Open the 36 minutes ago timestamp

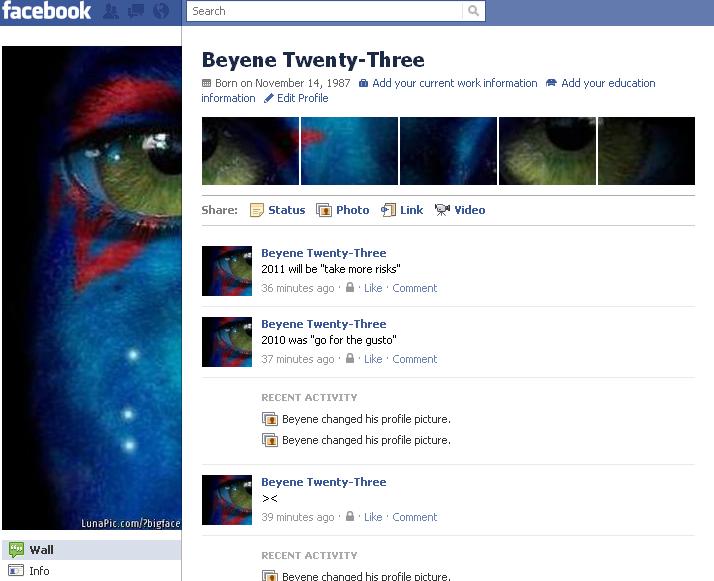click(298, 288)
